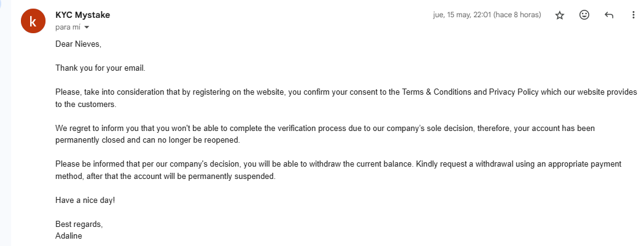This screenshot has height=246, width=644.
Task: Click the "Have a nice day!" line
Action: tap(85, 200)
